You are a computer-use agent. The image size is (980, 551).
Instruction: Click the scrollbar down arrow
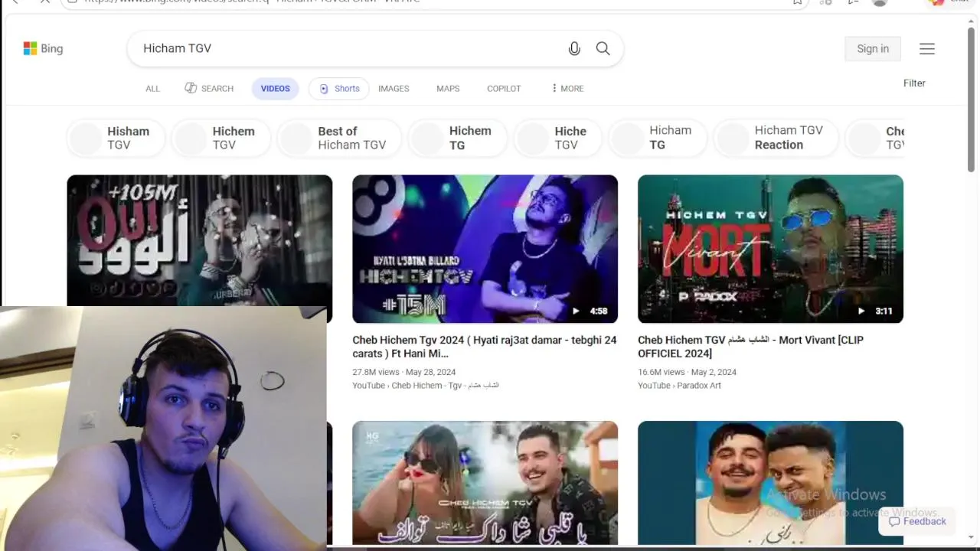(972, 538)
